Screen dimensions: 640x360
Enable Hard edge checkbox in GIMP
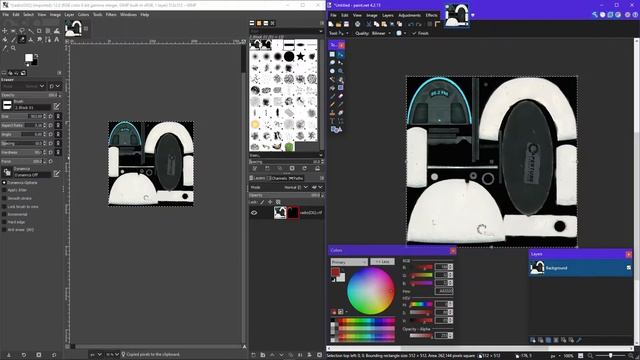tap(4, 222)
